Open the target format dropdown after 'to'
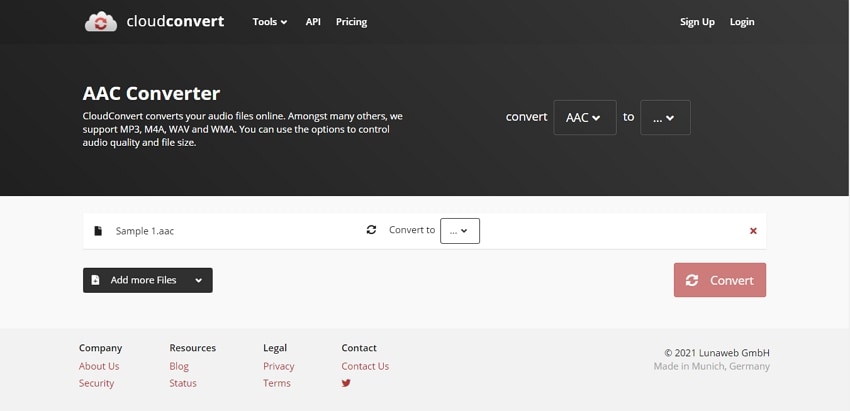This screenshot has height=411, width=850. click(665, 118)
